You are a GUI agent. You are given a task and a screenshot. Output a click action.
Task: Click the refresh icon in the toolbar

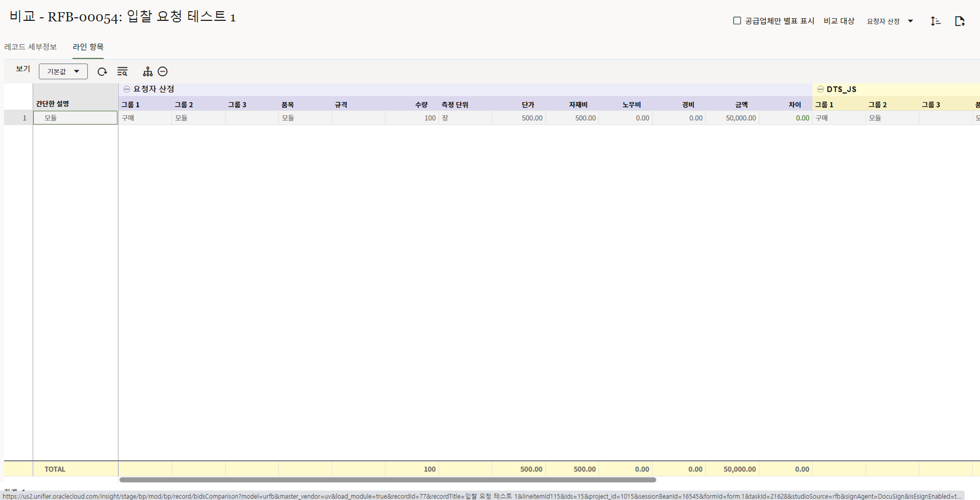click(x=102, y=71)
